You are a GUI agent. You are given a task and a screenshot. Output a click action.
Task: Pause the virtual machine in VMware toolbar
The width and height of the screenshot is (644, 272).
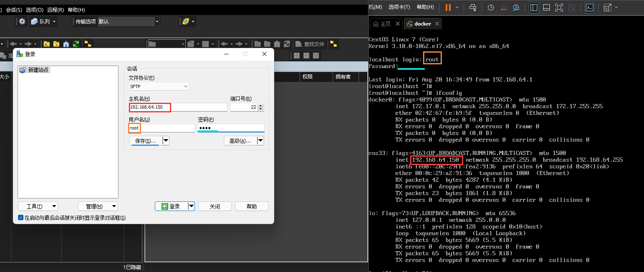pos(448,8)
